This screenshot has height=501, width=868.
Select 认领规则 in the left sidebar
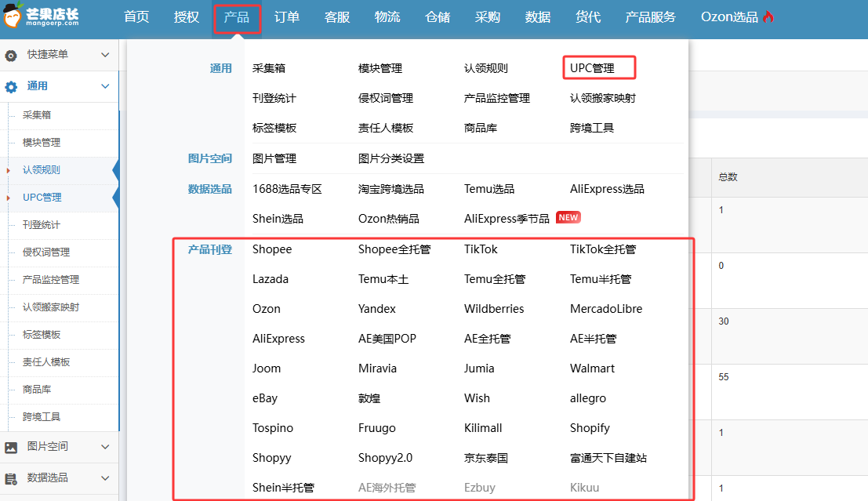point(42,170)
